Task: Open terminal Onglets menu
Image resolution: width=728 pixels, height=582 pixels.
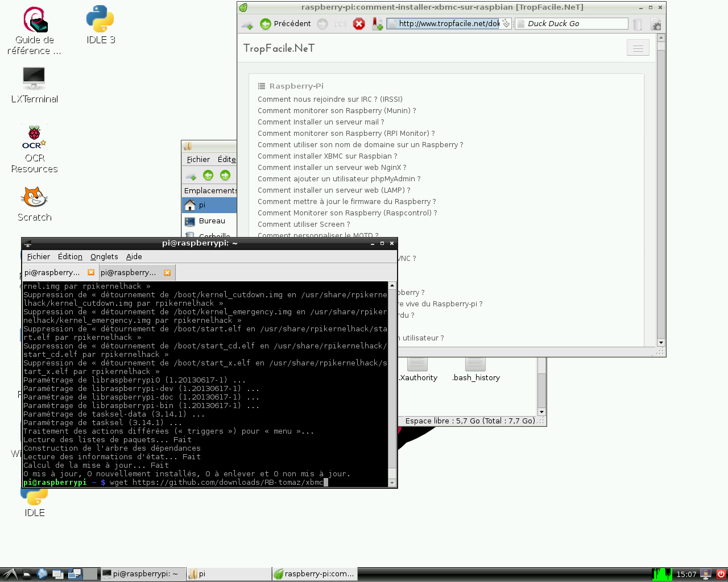Action: [x=104, y=257]
